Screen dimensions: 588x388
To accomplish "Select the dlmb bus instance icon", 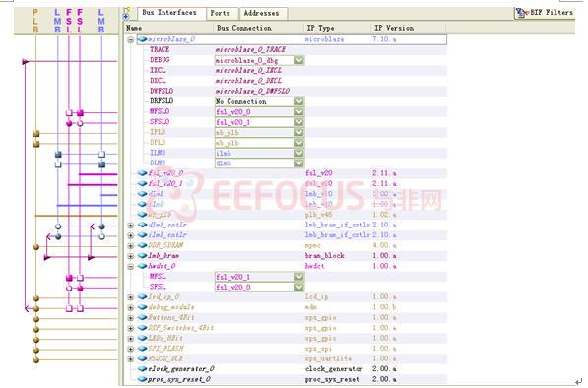I will tap(142, 194).
